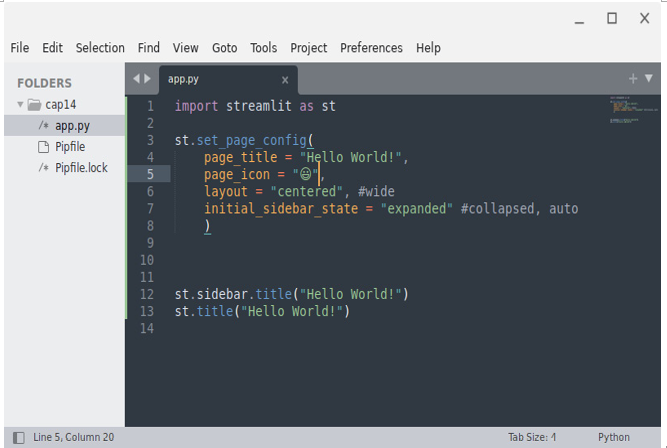Open the Help menu
This screenshot has height=448, width=667.
click(428, 48)
